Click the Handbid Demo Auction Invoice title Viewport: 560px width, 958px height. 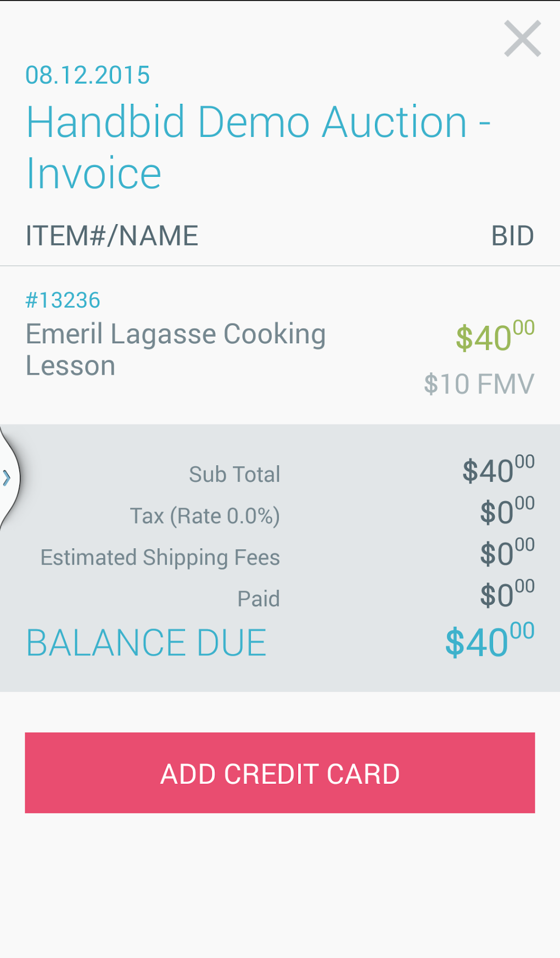[258, 147]
